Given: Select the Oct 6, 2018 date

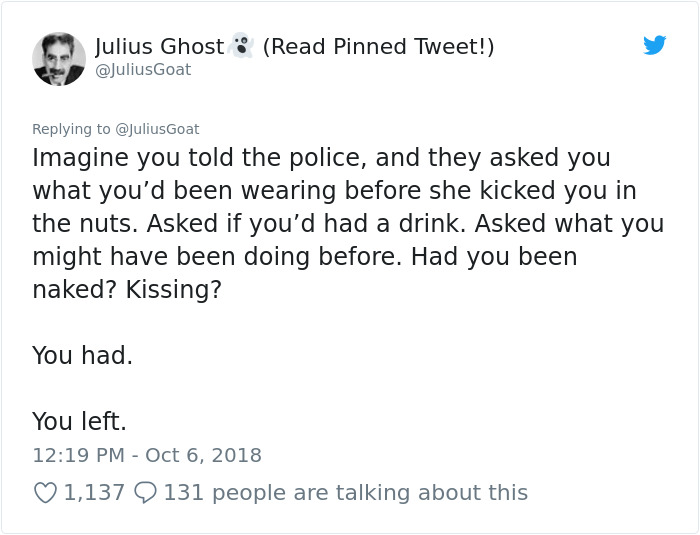Looking at the screenshot, I should coord(203,455).
